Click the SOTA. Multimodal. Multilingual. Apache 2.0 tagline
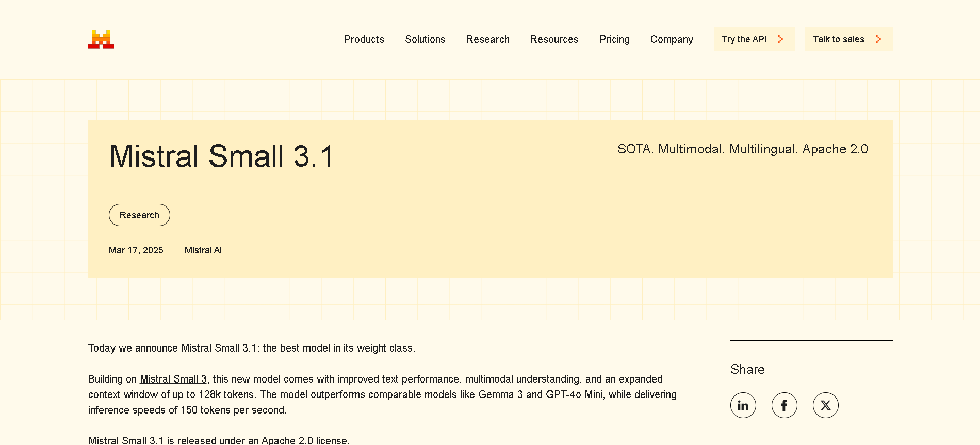The height and width of the screenshot is (445, 980). (742, 149)
